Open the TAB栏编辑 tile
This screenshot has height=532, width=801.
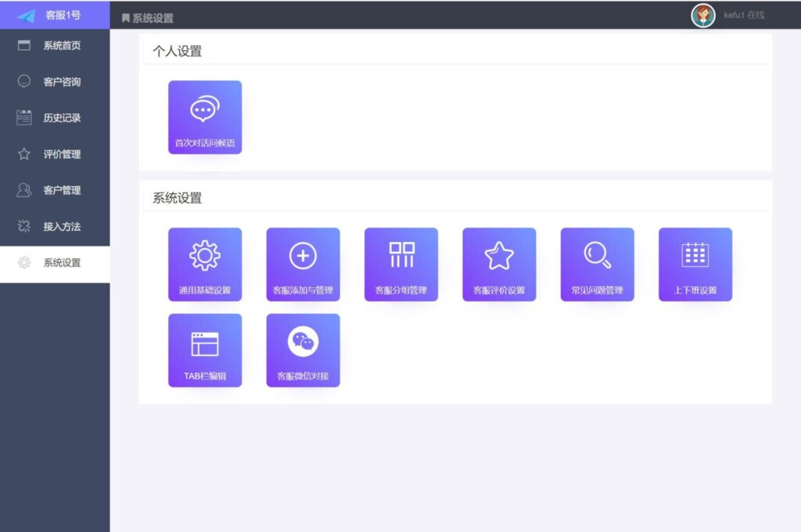click(205, 349)
